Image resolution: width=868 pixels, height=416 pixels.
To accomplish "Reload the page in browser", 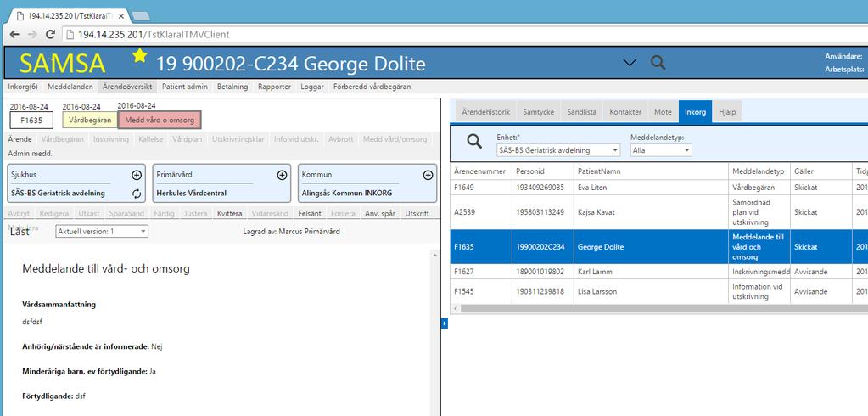I will (50, 34).
